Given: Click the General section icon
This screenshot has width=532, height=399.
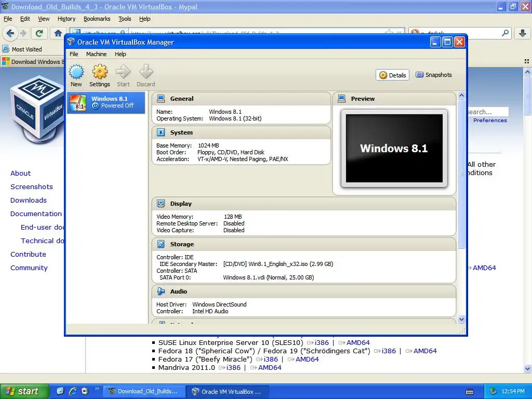Looking at the screenshot, I should coord(161,99).
